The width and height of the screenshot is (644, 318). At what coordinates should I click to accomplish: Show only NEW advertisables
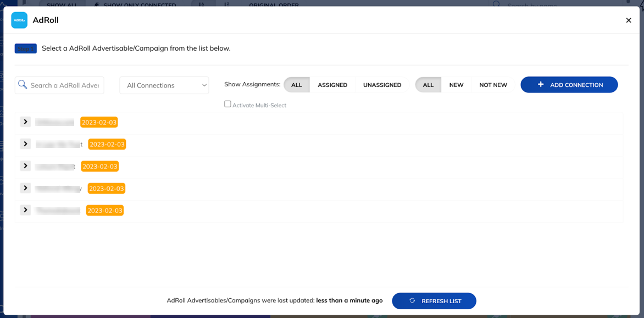456,85
